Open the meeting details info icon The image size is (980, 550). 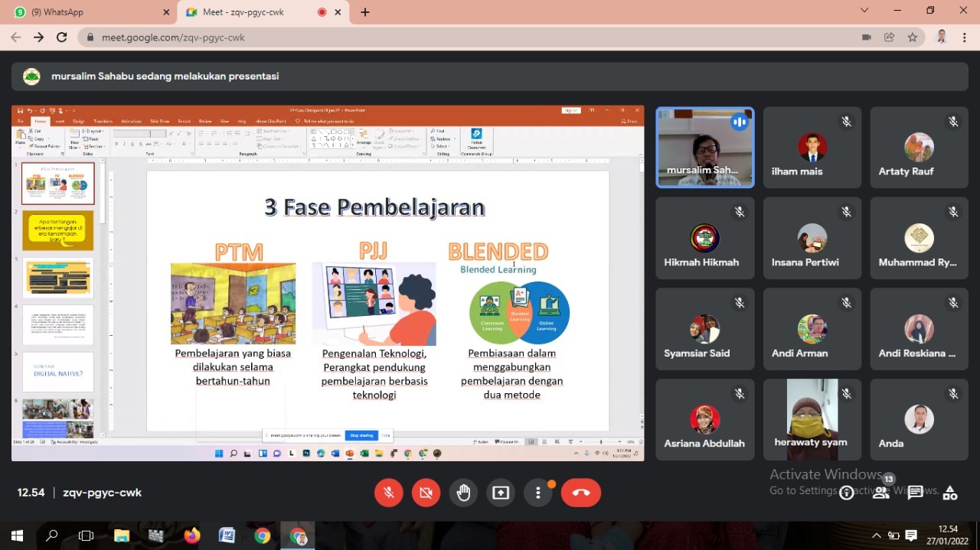pyautogui.click(x=847, y=493)
